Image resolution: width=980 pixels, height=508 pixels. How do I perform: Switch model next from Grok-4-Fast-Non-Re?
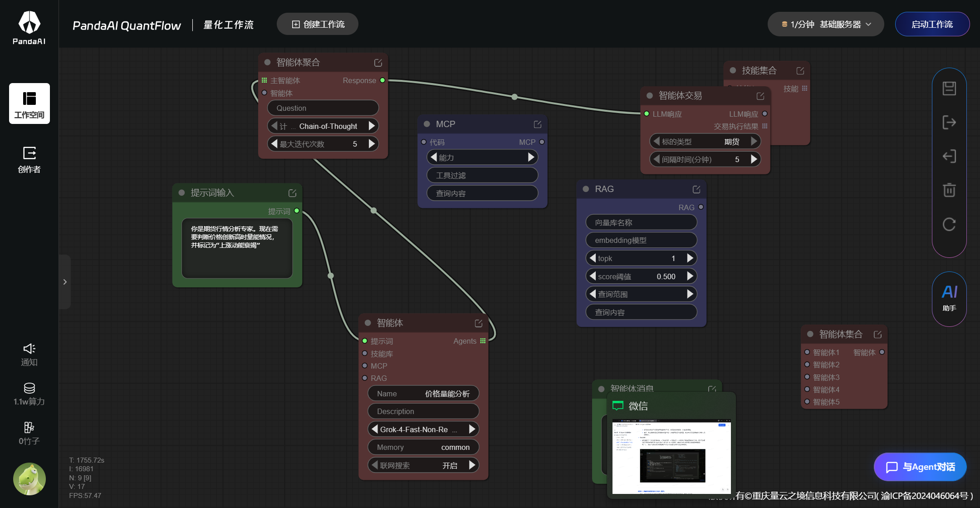[472, 429]
